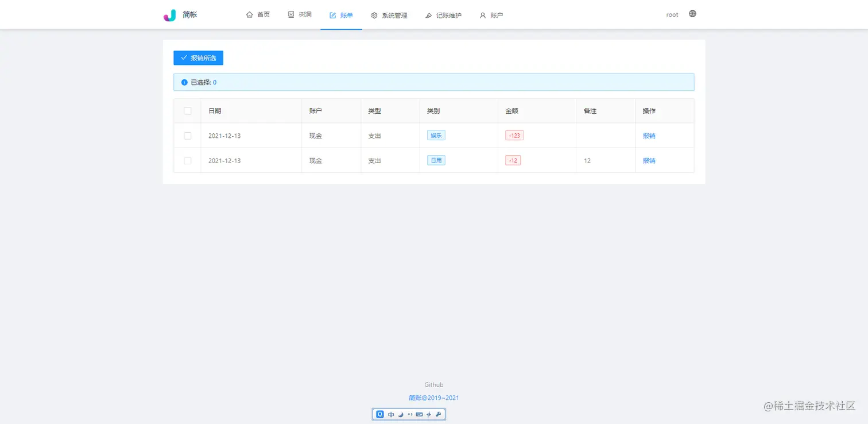Toggle the 中 Chinese input mode icon
868x424 pixels.
(391, 414)
